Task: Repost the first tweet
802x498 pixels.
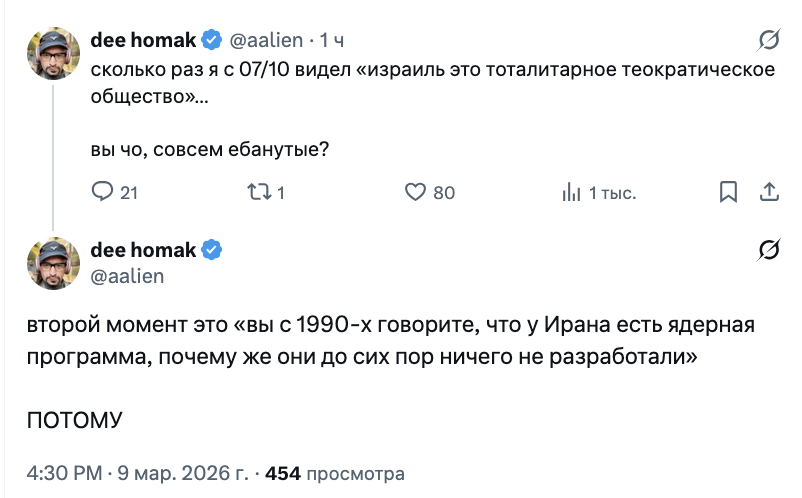Action: (x=258, y=192)
